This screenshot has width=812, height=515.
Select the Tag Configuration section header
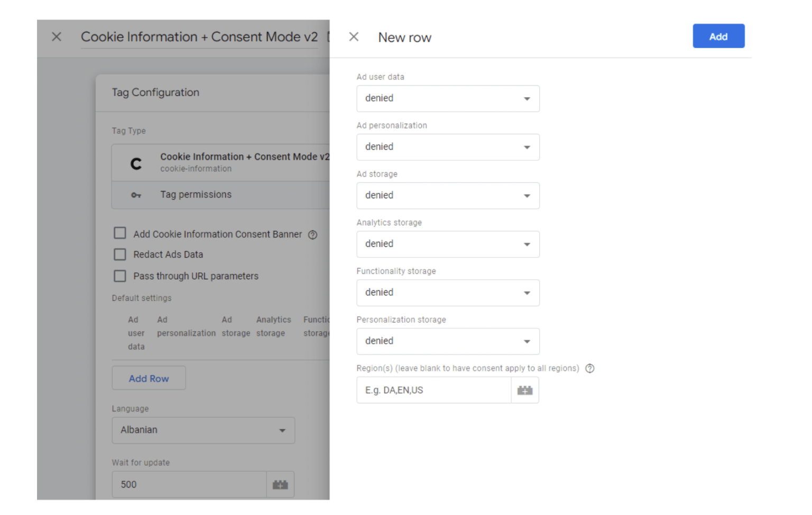coord(155,92)
